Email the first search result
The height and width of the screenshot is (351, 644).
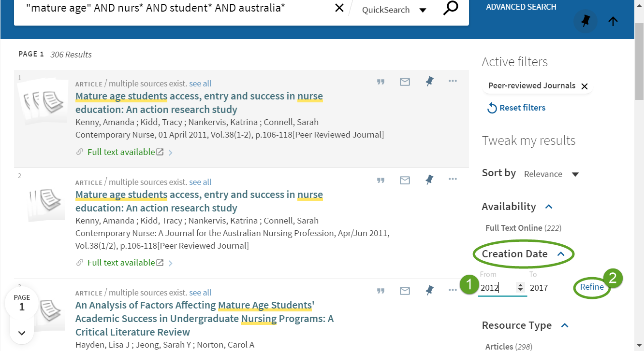pos(405,82)
